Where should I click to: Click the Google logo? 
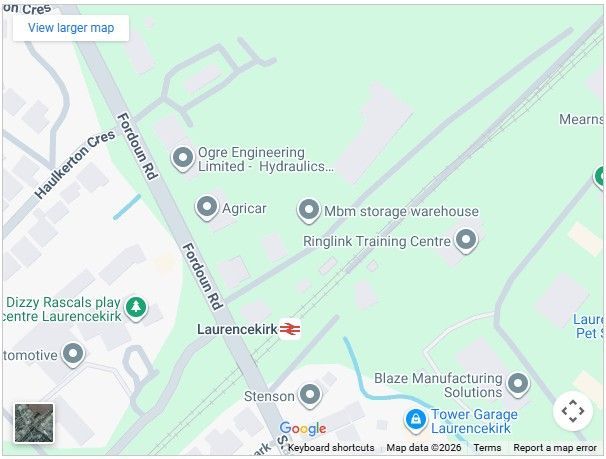tap(303, 428)
